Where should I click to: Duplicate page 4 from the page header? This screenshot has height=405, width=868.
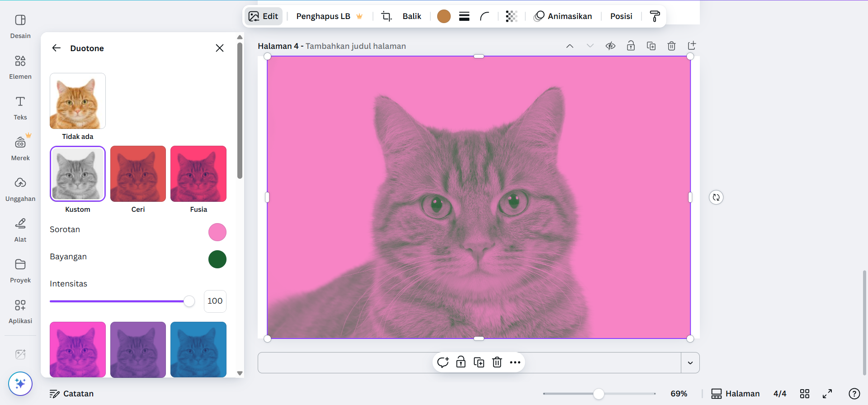point(651,46)
